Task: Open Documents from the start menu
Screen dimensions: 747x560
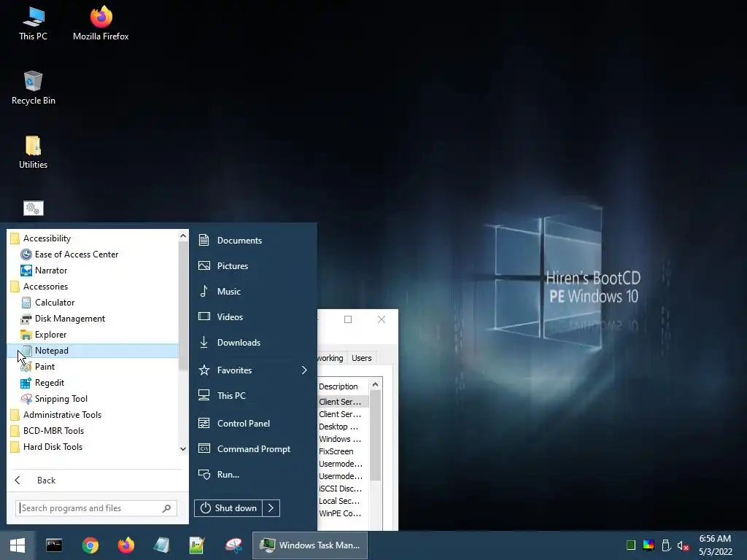Action: 230,241
